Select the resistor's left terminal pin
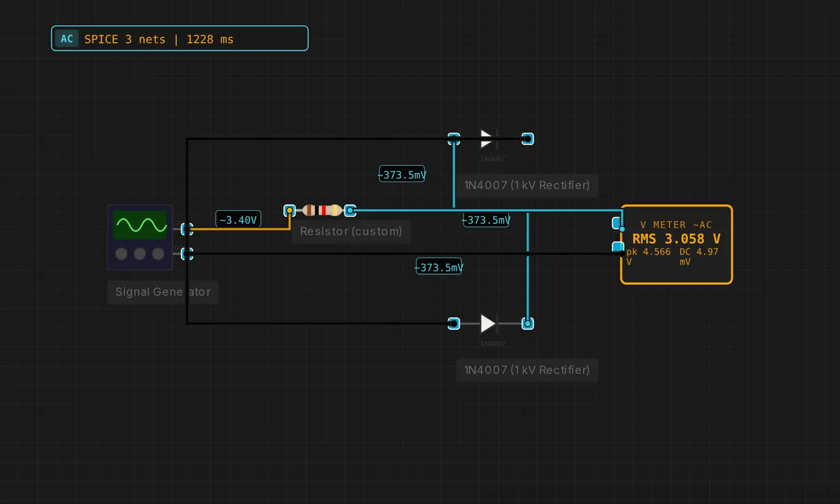 point(290,210)
